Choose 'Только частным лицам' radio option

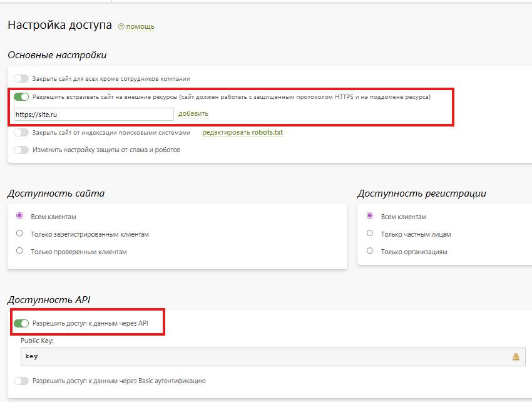[x=370, y=234]
